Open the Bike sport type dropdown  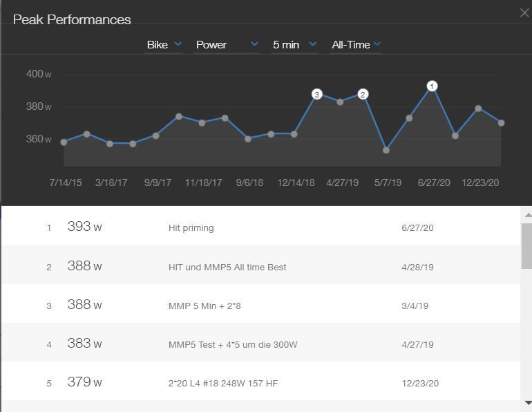[x=164, y=44]
